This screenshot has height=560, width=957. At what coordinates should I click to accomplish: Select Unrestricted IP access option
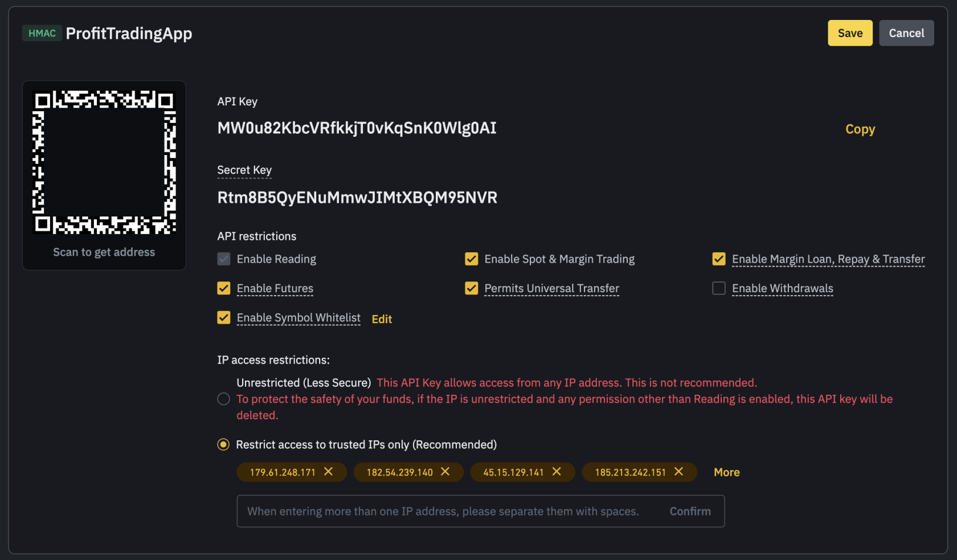click(x=223, y=399)
